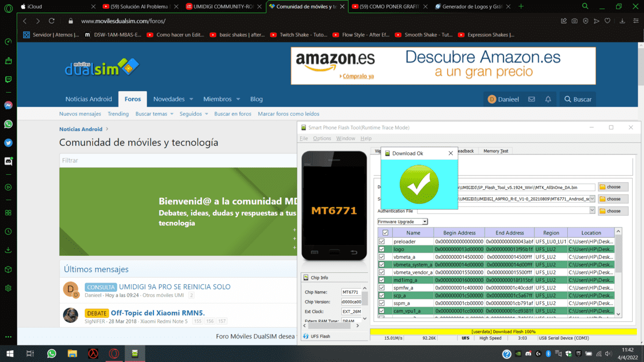Open sidebar three-dots settings menu
644x362 pixels.
[8, 337]
